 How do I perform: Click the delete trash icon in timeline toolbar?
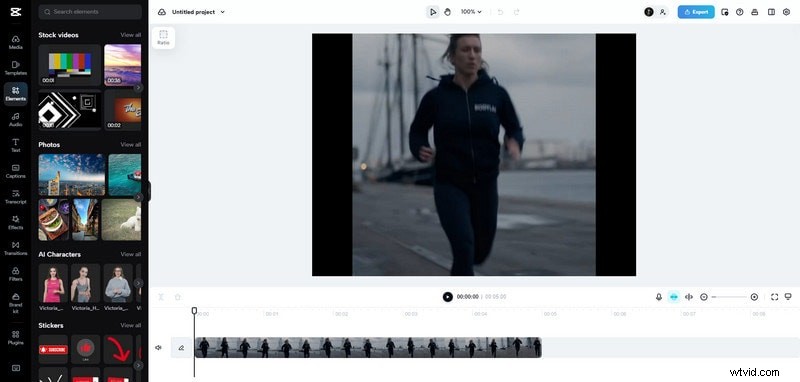pyautogui.click(x=178, y=297)
